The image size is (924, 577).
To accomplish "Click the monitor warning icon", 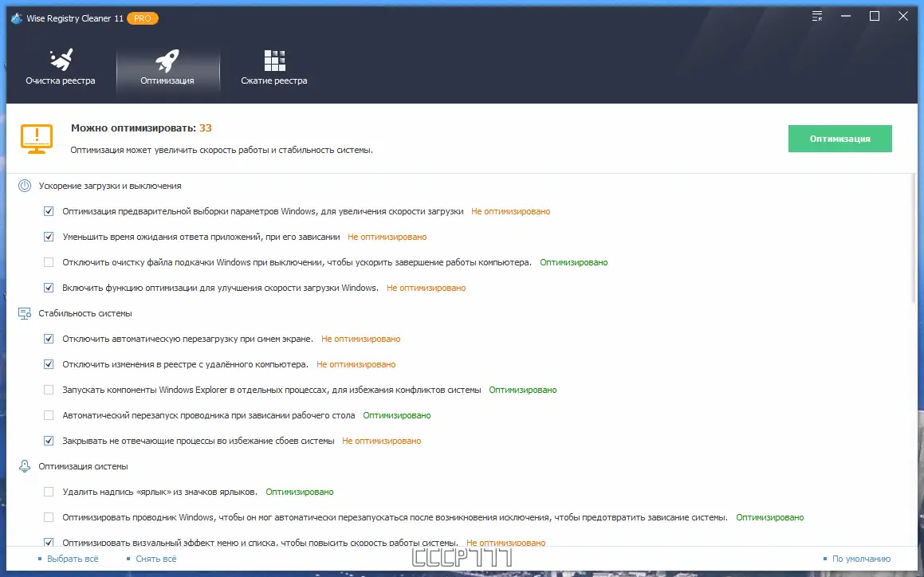I will coord(37,139).
